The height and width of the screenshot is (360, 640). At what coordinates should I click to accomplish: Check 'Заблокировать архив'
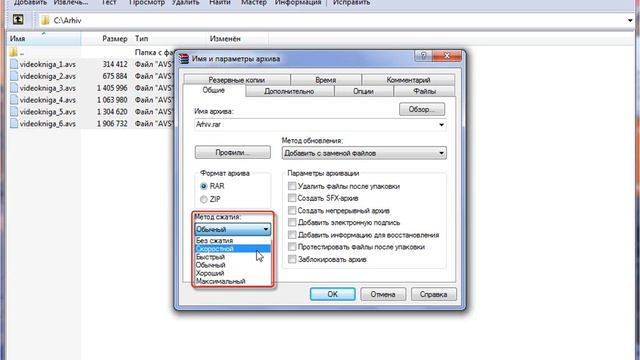pyautogui.click(x=292, y=259)
